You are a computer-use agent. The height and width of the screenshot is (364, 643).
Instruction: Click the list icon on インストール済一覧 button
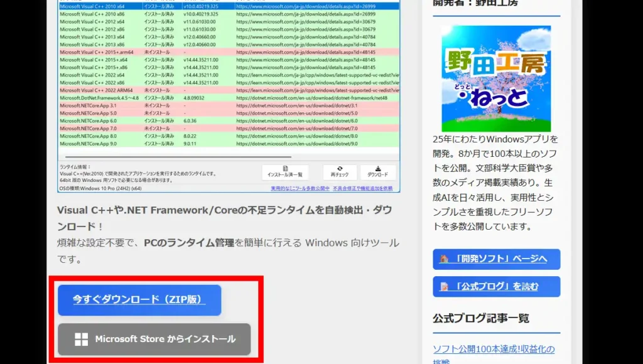pos(286,168)
